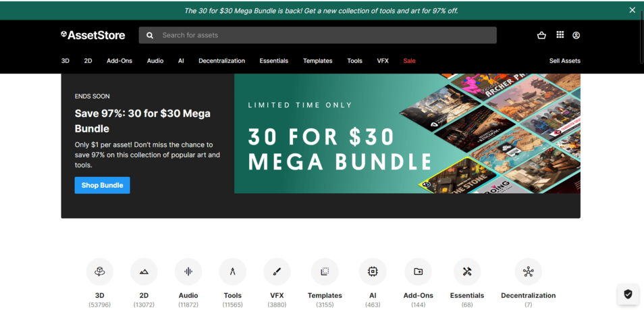Select the Add-Ons folder category icon
Viewport: 644px width, 310px height.
point(418,272)
